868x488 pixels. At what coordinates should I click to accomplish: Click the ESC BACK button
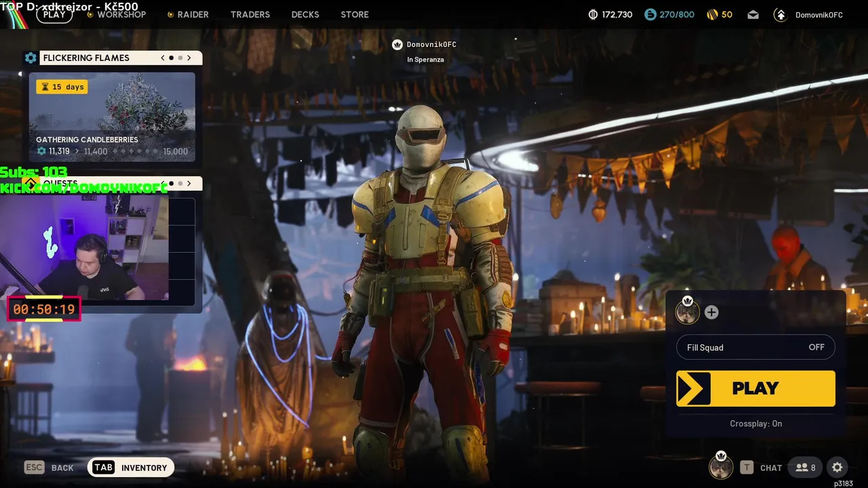coord(49,468)
